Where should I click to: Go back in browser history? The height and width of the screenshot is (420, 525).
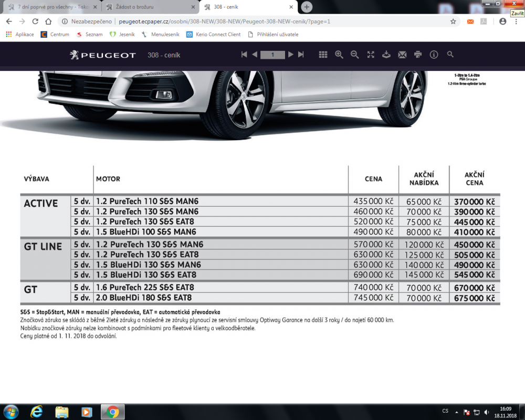click(9, 22)
